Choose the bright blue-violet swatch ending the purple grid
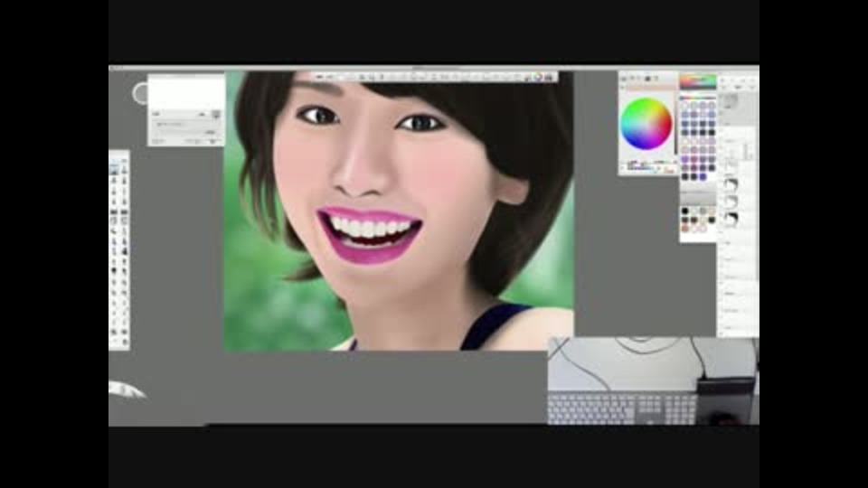 pos(703,177)
